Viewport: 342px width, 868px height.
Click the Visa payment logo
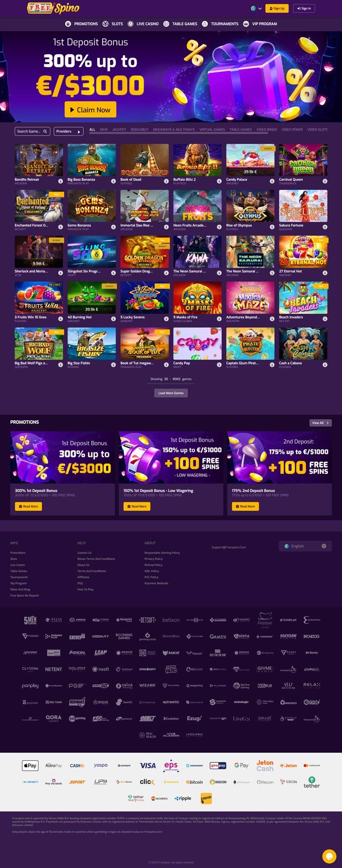(x=148, y=766)
